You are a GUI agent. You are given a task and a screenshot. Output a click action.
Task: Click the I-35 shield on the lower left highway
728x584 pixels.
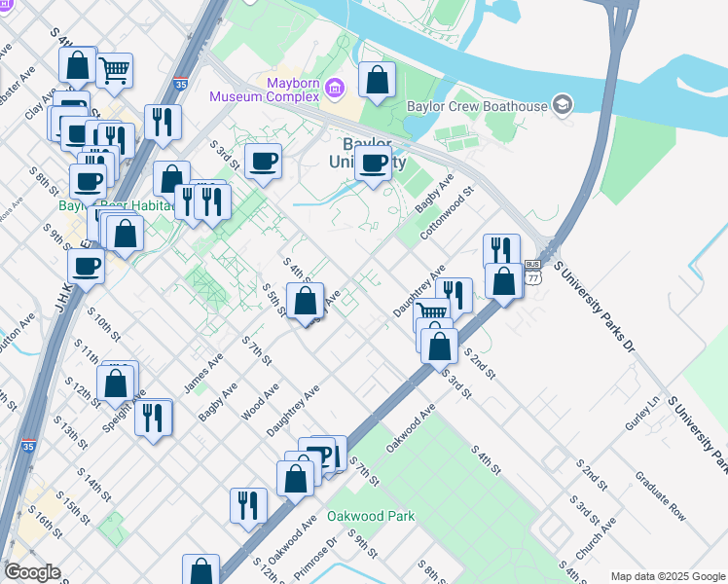pyautogui.click(x=28, y=445)
